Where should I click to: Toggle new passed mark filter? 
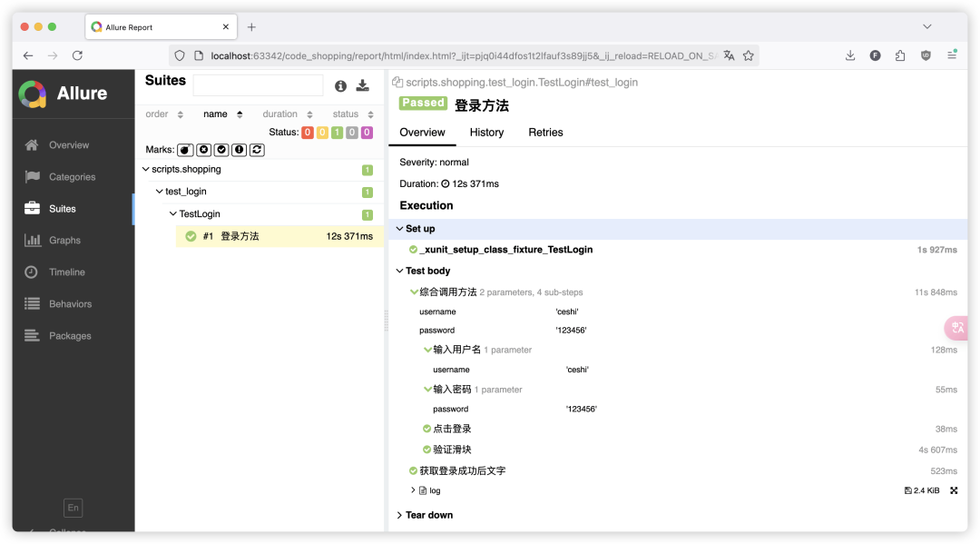click(x=221, y=150)
